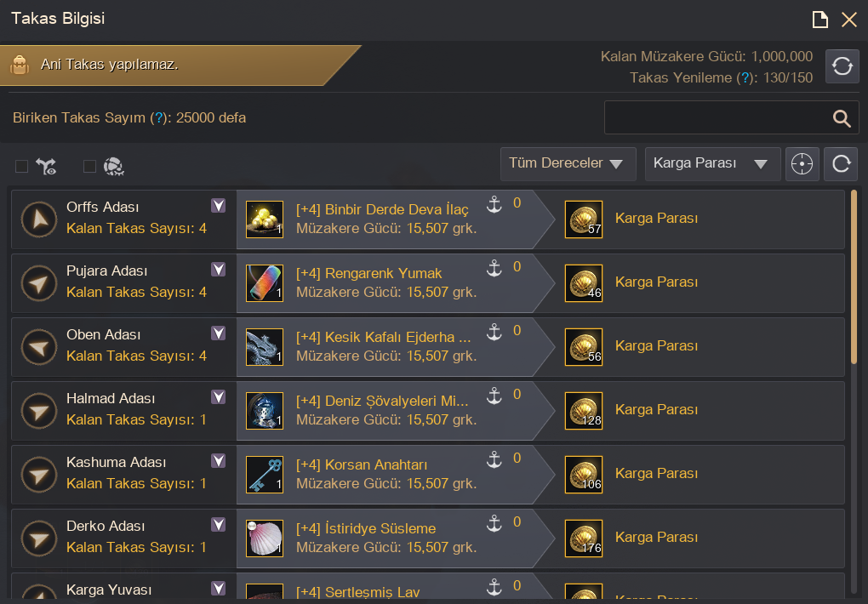Click the crosshair locate button
This screenshot has width=868, height=604.
802,164
